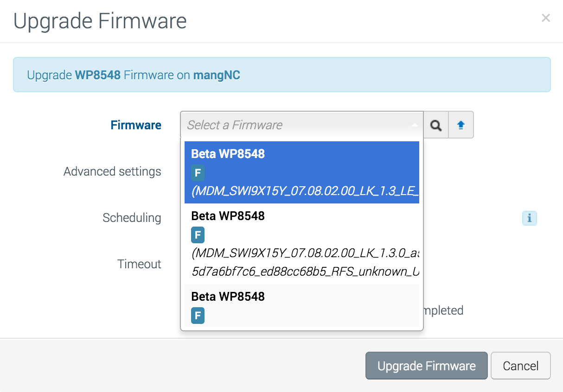
Task: Click the F badge in the bottom Beta entry
Action: pos(198,316)
